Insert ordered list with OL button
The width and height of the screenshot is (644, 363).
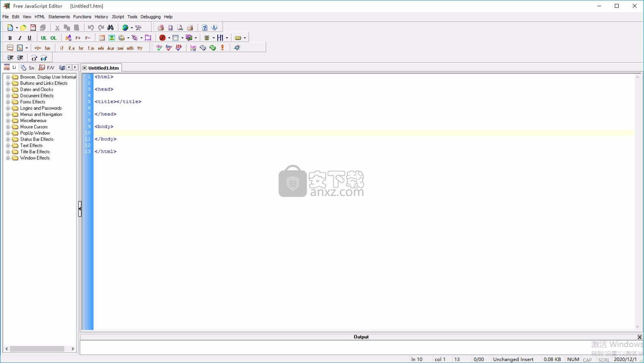53,38
